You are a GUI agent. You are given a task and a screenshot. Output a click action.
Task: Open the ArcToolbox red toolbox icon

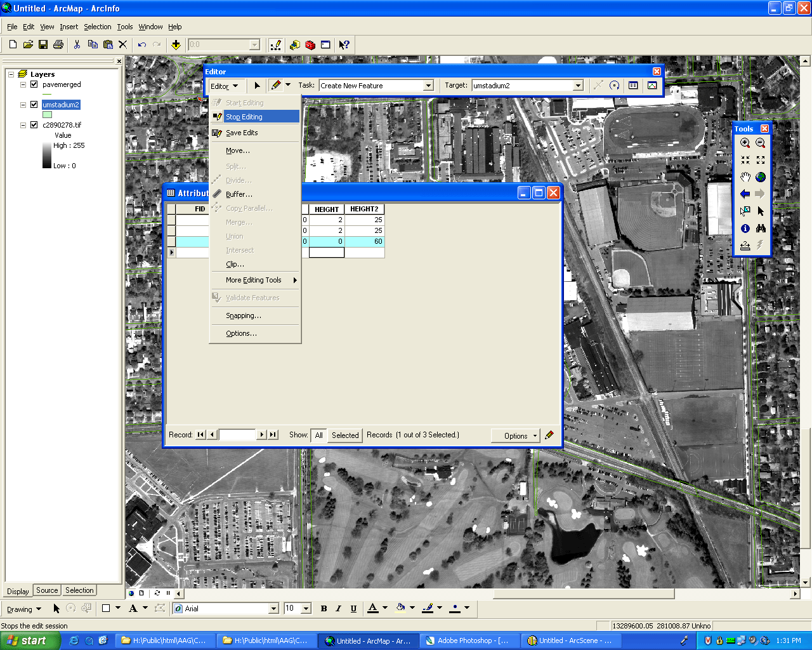click(310, 44)
